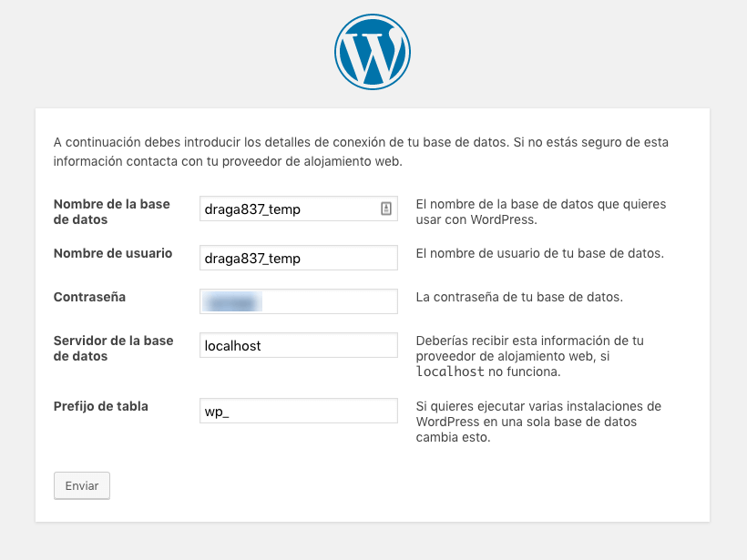Click the description 'La contraseña de tu base de datos.'
The image size is (747, 560).
519,297
